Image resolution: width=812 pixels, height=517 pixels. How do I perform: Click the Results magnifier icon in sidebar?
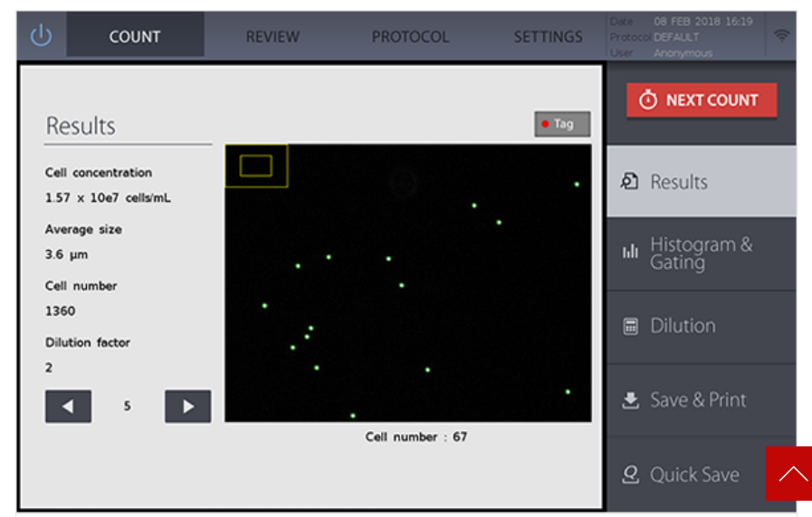[630, 182]
